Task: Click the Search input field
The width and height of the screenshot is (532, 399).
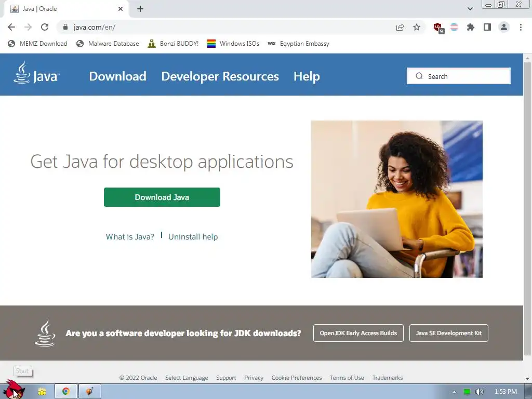Action: (458, 76)
